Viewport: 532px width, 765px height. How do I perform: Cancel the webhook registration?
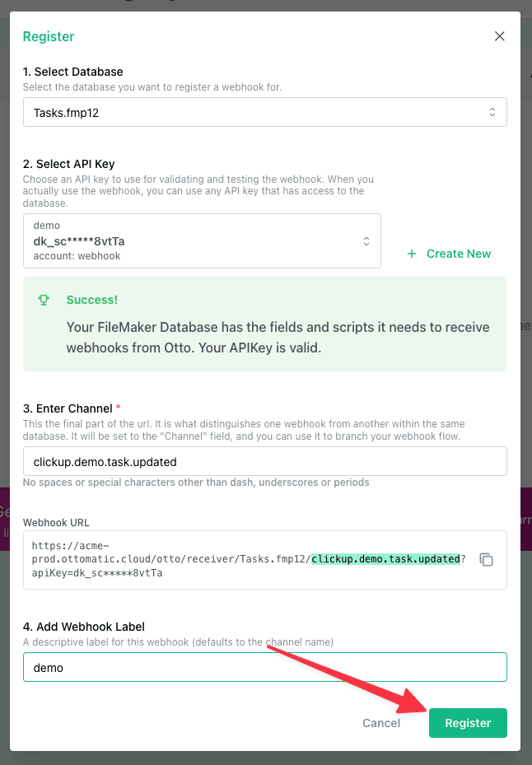381,722
